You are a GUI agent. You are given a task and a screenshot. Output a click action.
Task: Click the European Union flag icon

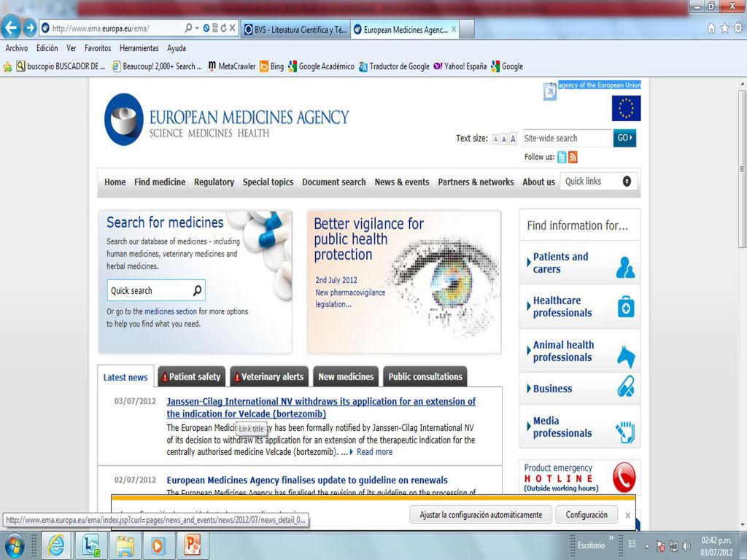626,108
